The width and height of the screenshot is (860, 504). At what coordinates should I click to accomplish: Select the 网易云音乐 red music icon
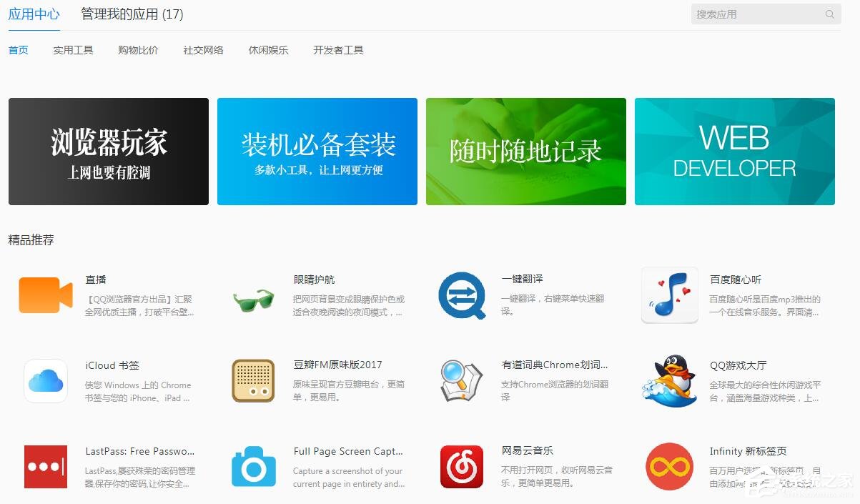tap(461, 466)
